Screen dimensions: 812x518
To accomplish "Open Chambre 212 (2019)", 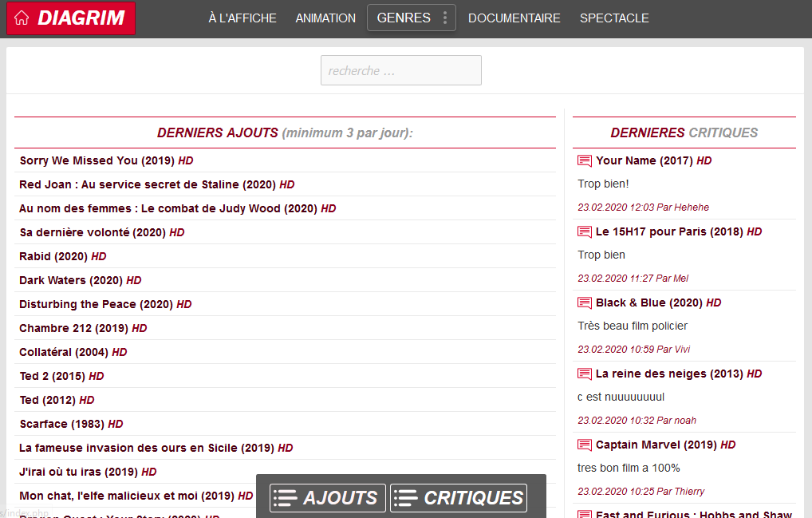I will (84, 328).
